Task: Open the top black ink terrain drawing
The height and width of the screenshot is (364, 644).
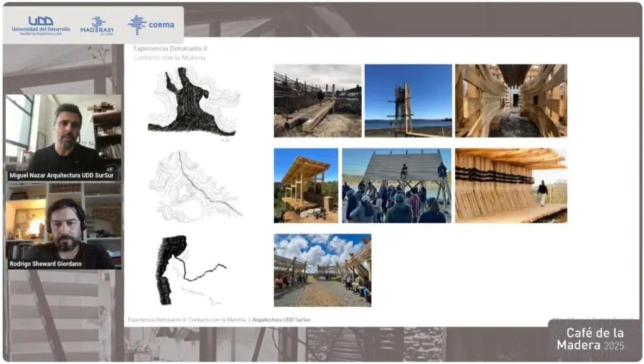Action: [x=191, y=102]
